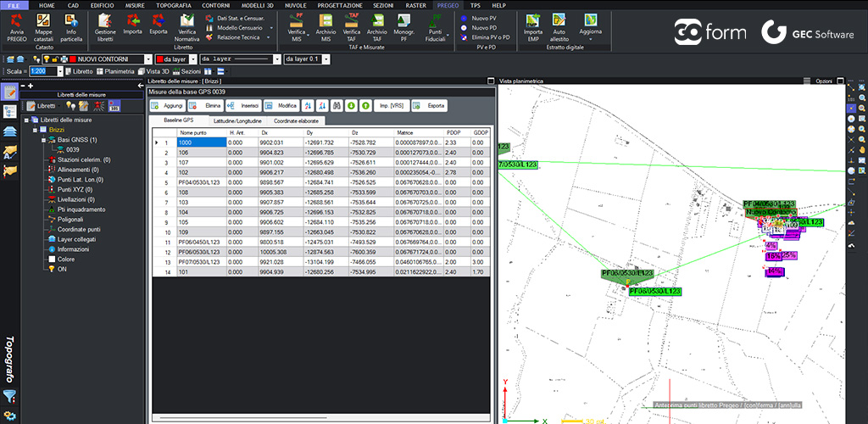This screenshot has width=868, height=424.
Task: Sort rows descending in GPS table toolbar
Action: (323, 105)
